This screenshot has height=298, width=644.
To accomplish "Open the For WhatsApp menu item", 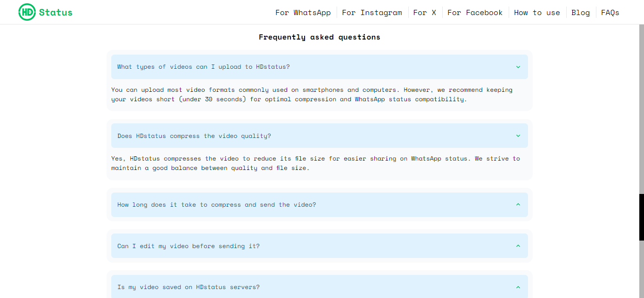I will pos(303,13).
